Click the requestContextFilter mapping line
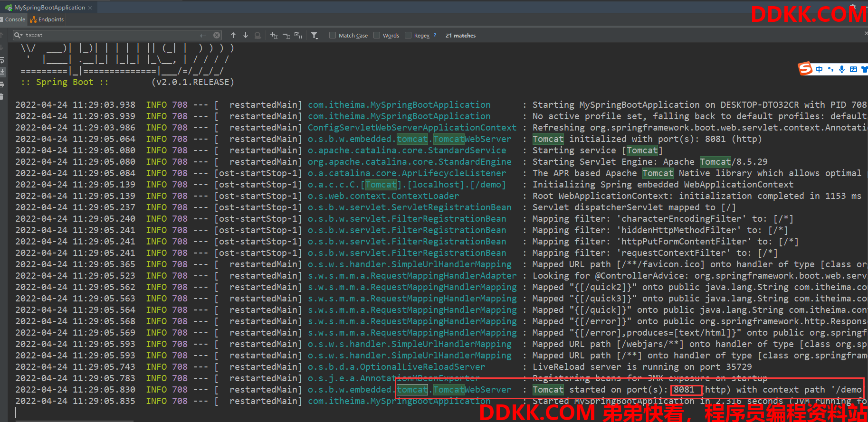The image size is (868, 422). coord(655,253)
